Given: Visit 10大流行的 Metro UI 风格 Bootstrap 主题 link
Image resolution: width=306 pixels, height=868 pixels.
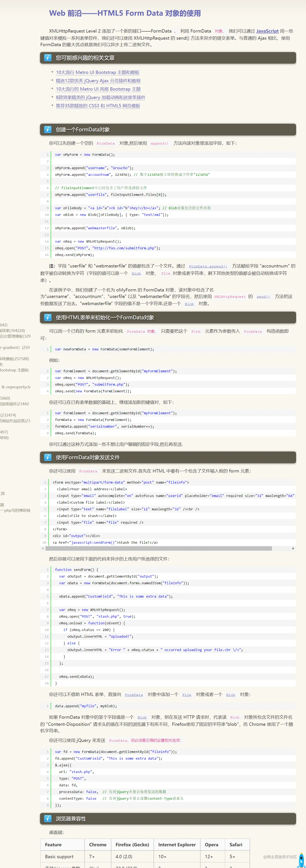Looking at the screenshot, I should point(98,89).
